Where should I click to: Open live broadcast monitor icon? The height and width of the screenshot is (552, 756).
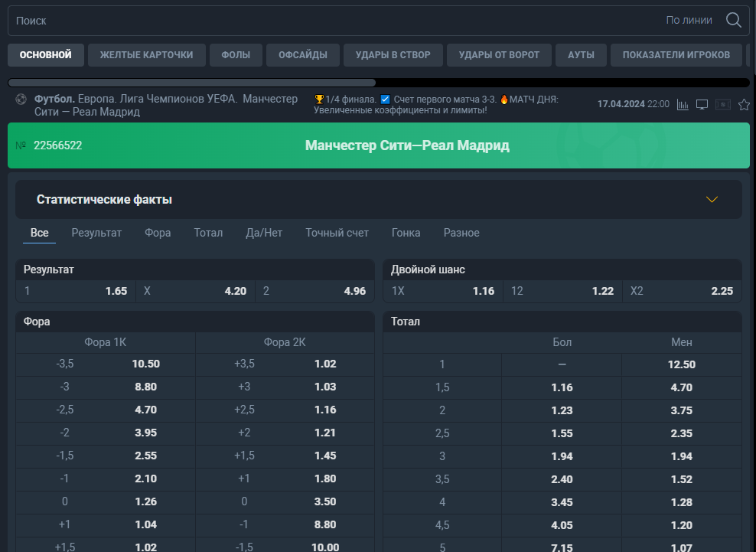tap(702, 105)
